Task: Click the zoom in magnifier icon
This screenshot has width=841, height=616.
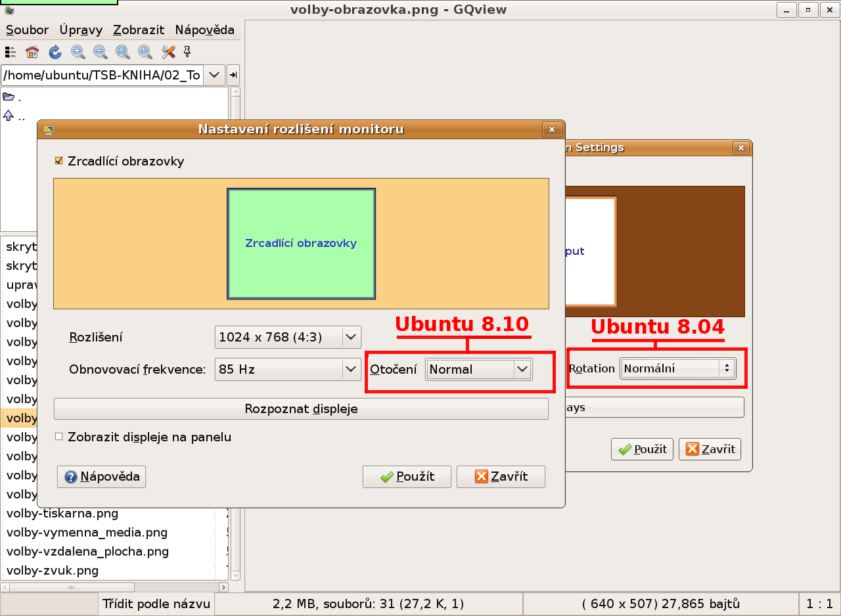Action: tap(78, 52)
